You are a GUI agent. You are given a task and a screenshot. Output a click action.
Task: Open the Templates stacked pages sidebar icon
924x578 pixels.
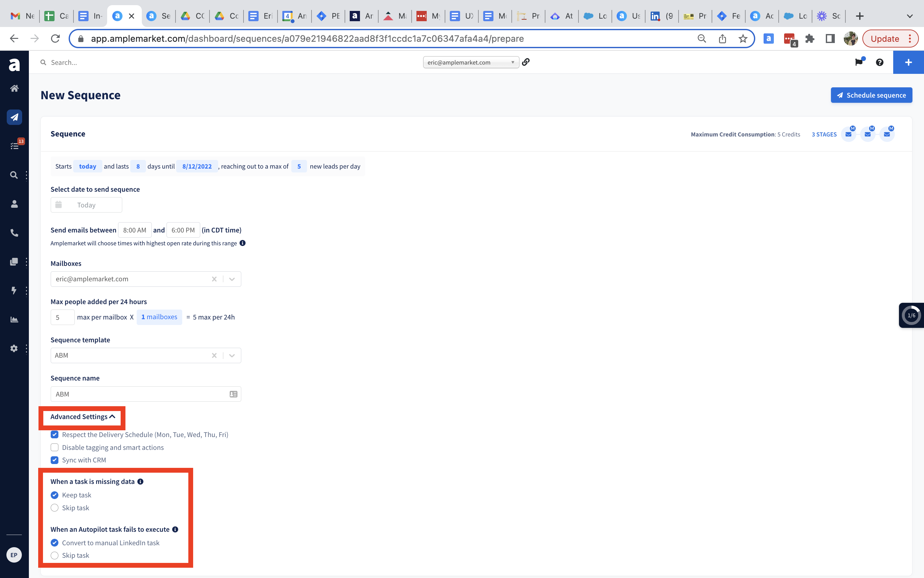coord(14,262)
